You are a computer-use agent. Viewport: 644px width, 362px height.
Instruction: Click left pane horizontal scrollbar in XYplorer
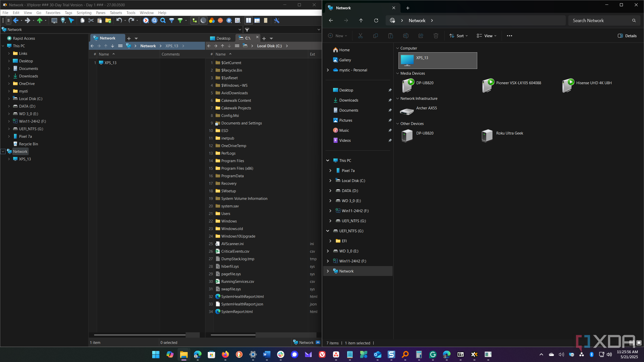[x=140, y=335]
